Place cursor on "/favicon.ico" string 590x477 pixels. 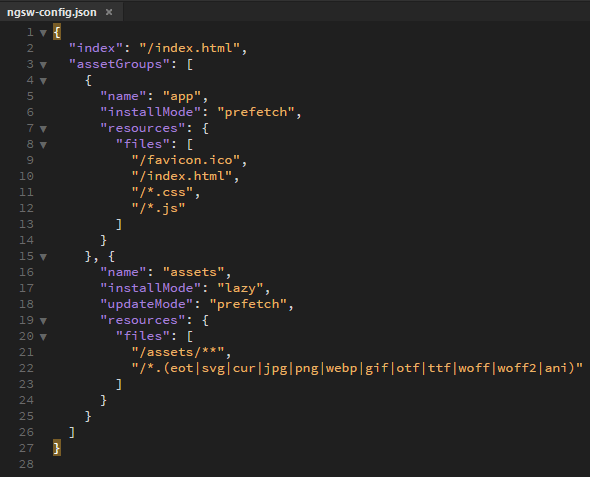click(186, 160)
